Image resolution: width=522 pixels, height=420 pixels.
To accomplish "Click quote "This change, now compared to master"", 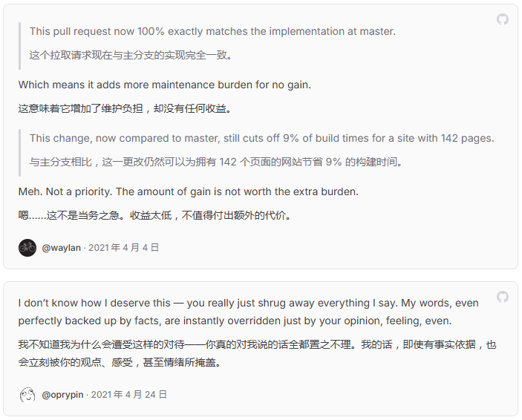I will 261,138.
